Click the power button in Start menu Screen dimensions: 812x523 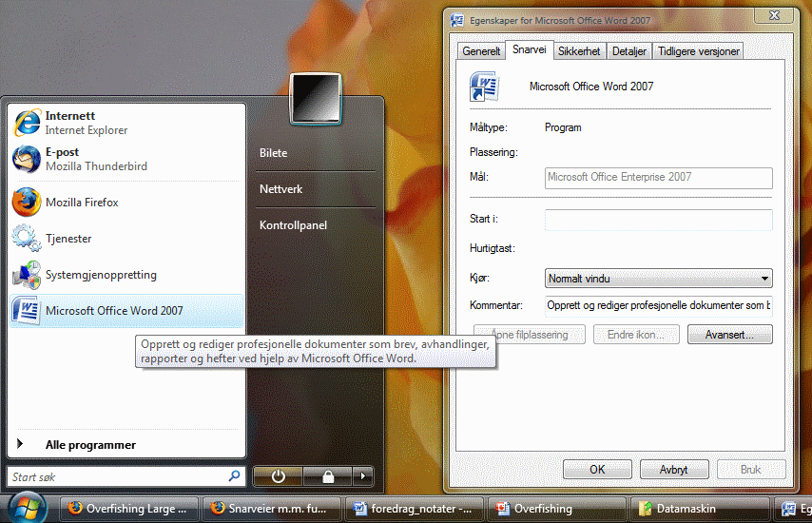278,476
